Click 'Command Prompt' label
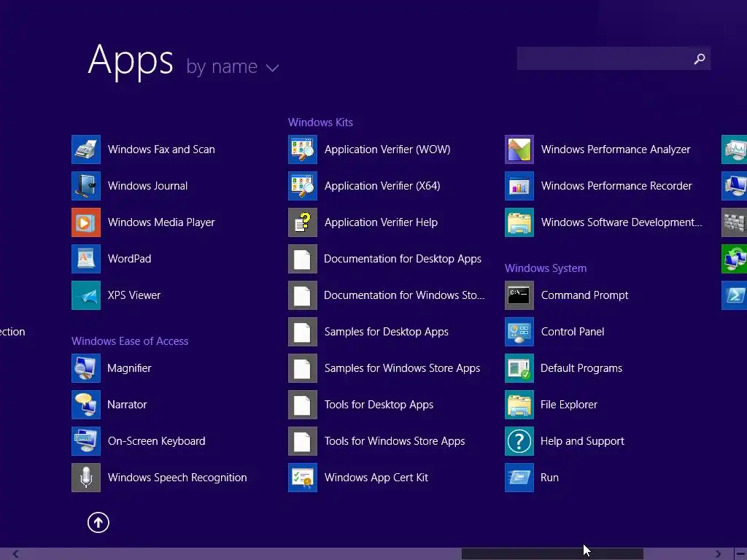Viewport: 747px width, 560px height. 584,295
